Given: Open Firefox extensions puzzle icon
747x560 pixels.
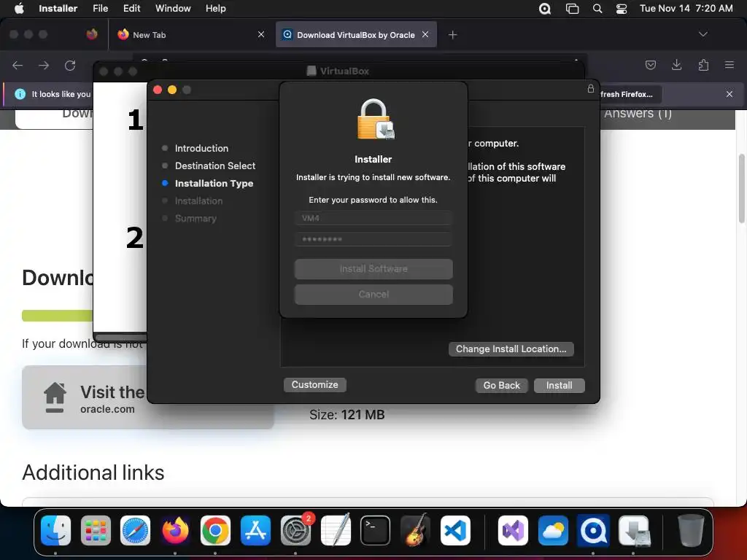Looking at the screenshot, I should click(x=703, y=65).
